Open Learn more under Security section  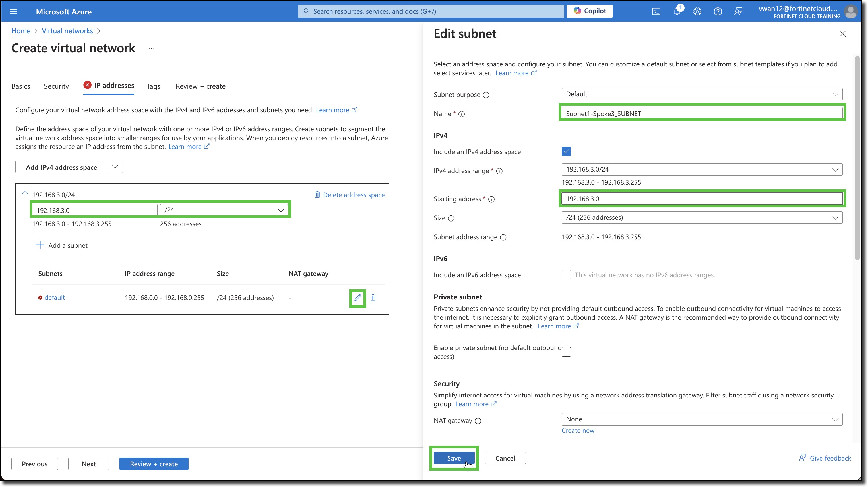(x=476, y=404)
